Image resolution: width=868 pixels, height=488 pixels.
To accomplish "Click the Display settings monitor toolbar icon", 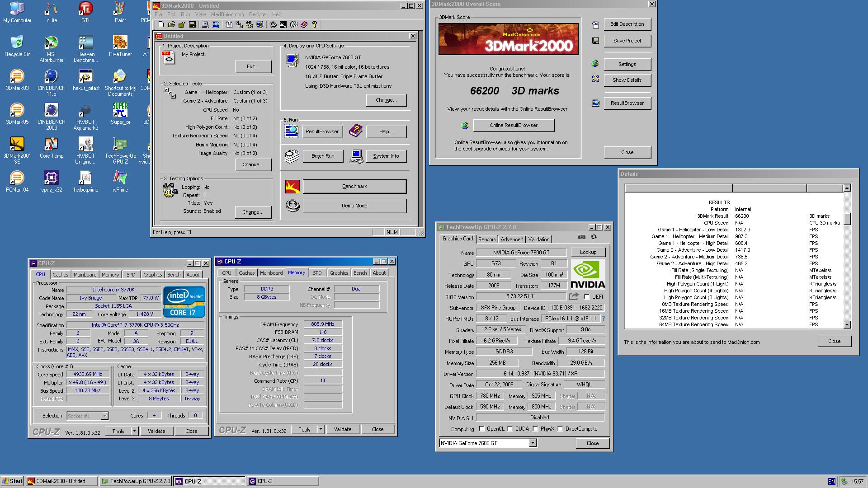I will (260, 24).
